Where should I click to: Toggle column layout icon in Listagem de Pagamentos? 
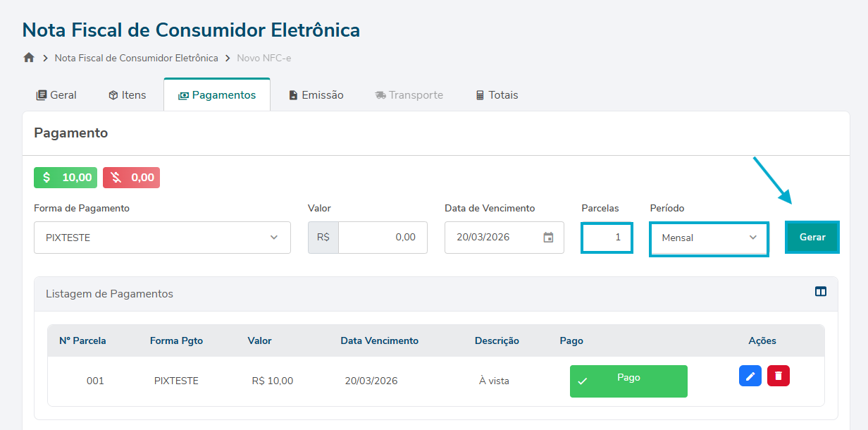coord(820,292)
